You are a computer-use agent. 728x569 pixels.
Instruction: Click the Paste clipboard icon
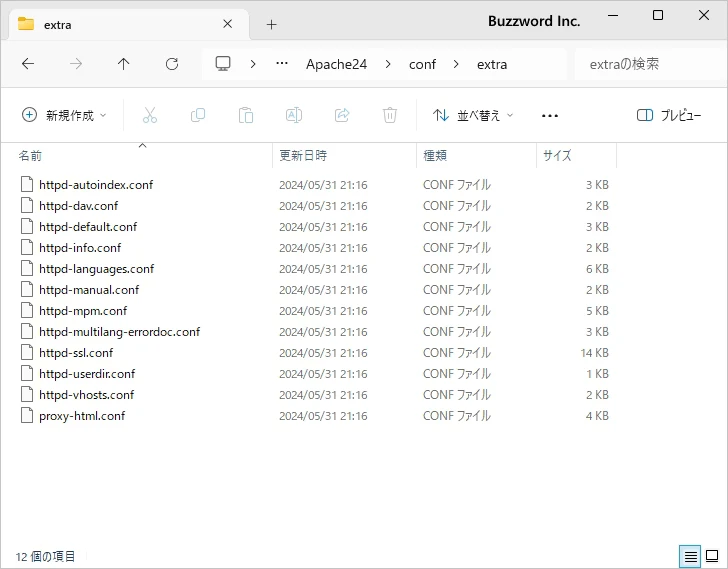[246, 115]
